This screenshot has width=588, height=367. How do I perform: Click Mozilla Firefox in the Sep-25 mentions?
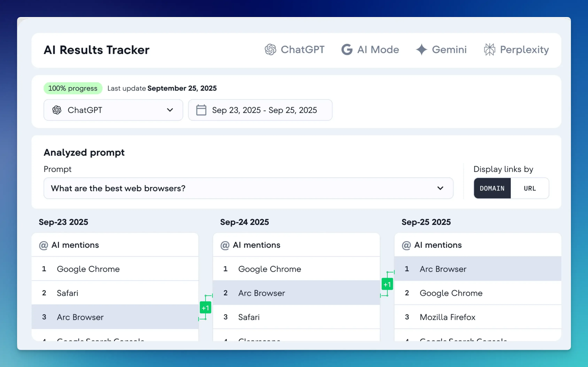coord(447,317)
